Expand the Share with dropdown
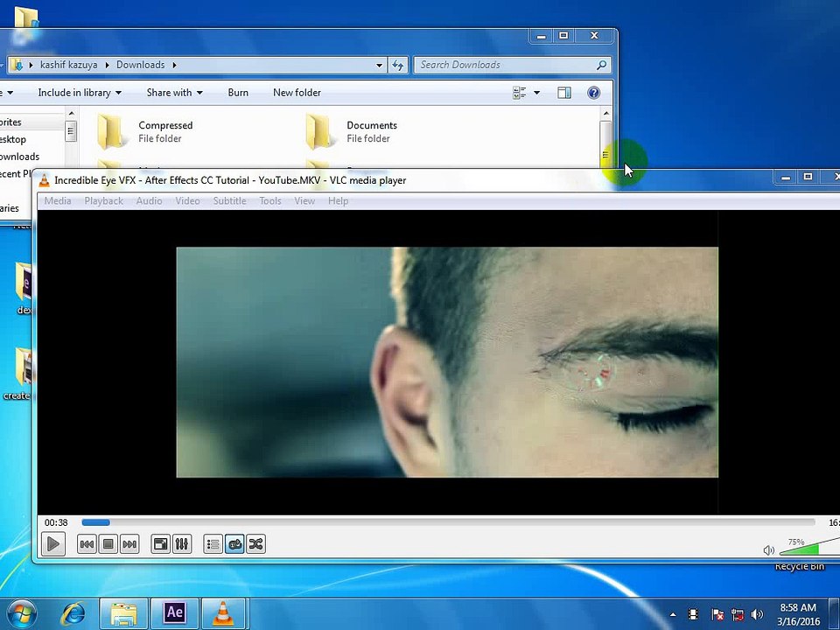Viewport: 840px width, 630px height. tap(174, 93)
